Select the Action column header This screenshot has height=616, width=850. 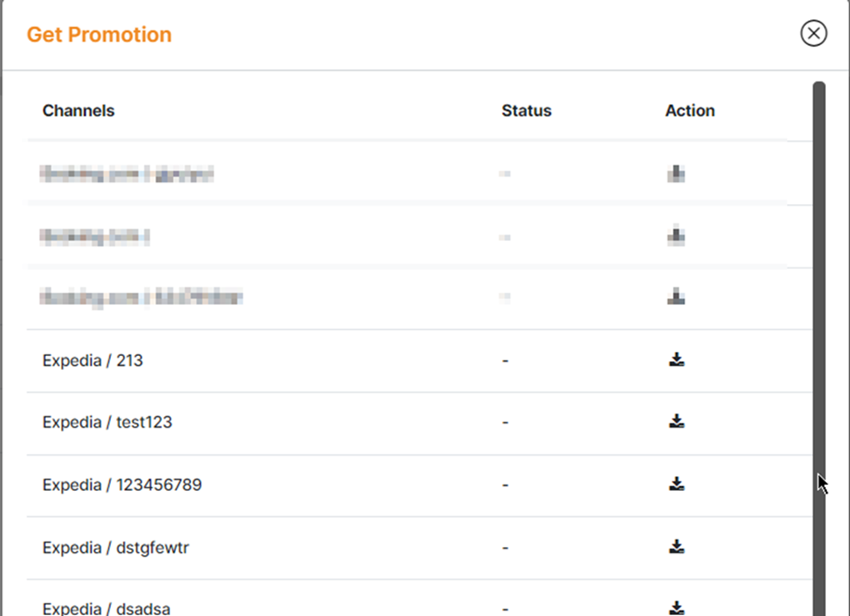click(690, 111)
